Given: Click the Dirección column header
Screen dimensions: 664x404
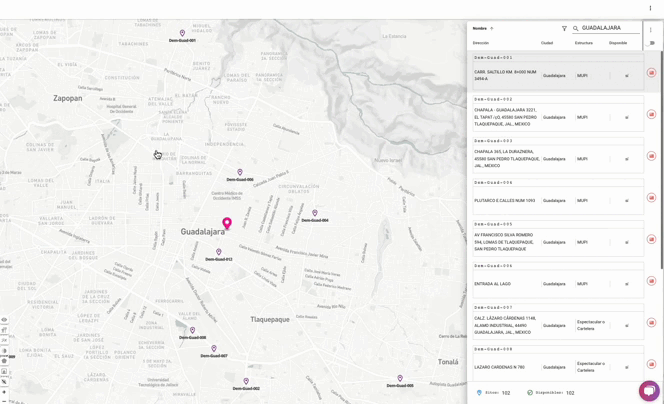Looking at the screenshot, I should click(x=481, y=43).
